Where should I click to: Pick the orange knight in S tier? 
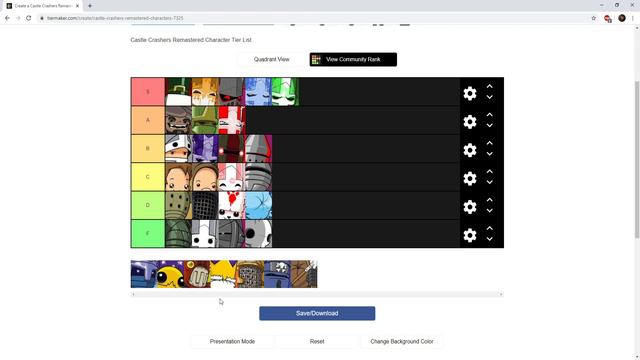click(x=205, y=92)
